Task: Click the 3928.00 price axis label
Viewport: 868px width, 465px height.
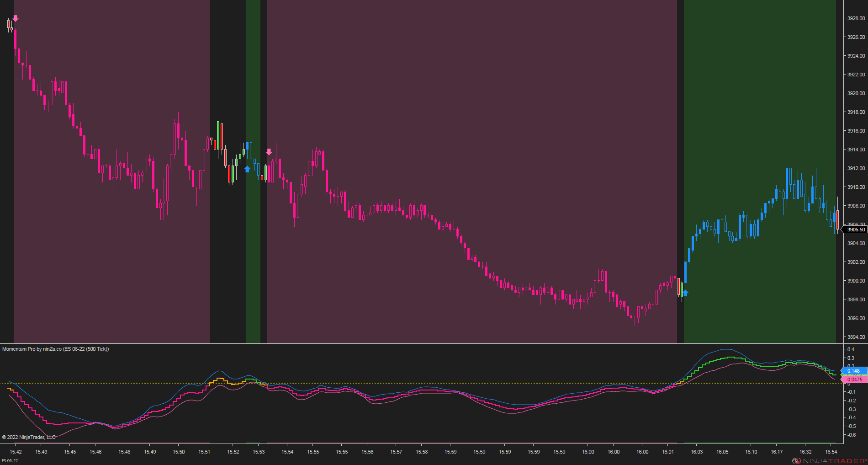Action: [x=856, y=18]
